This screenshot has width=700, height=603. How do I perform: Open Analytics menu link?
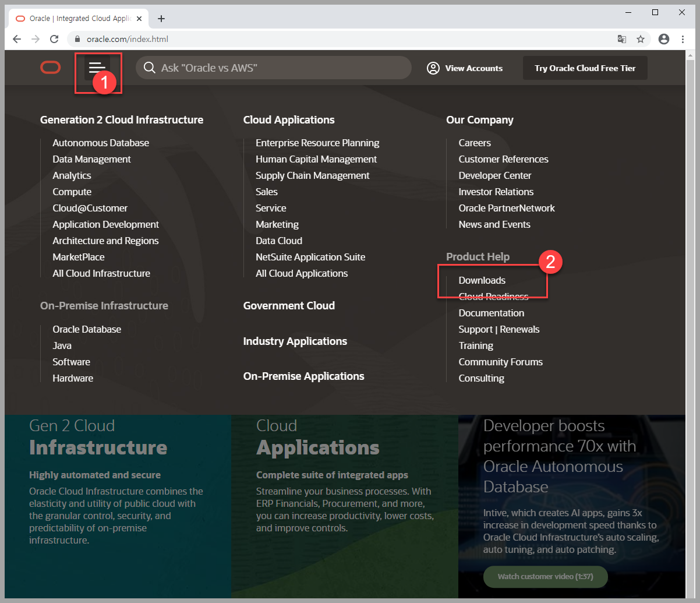72,175
